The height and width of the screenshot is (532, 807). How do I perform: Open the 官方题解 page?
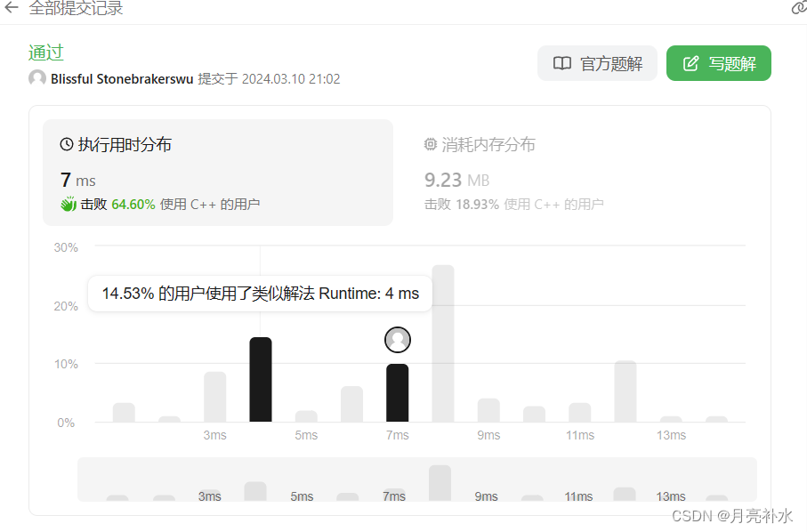click(597, 63)
